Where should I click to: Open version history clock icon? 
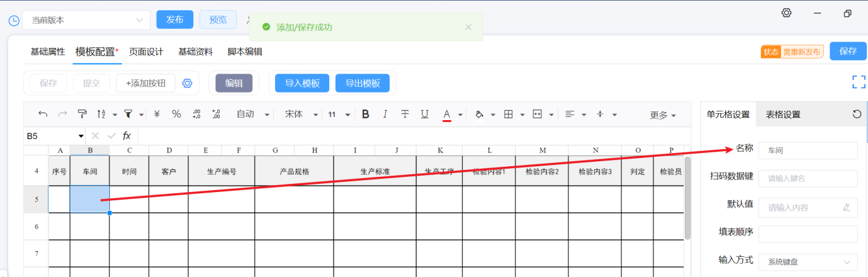tap(14, 20)
